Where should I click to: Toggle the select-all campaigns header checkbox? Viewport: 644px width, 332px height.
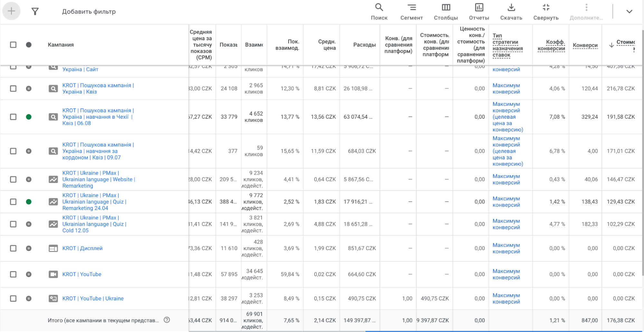13,45
